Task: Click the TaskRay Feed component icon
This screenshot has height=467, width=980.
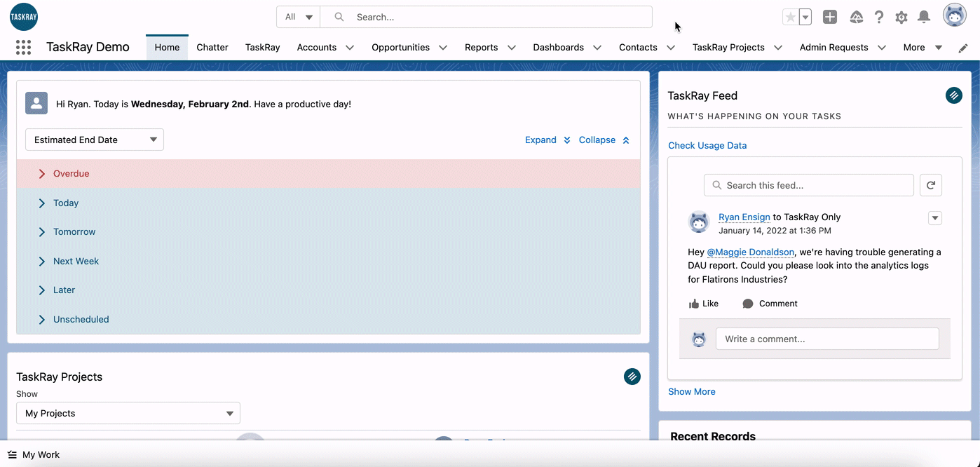Action: click(x=954, y=95)
